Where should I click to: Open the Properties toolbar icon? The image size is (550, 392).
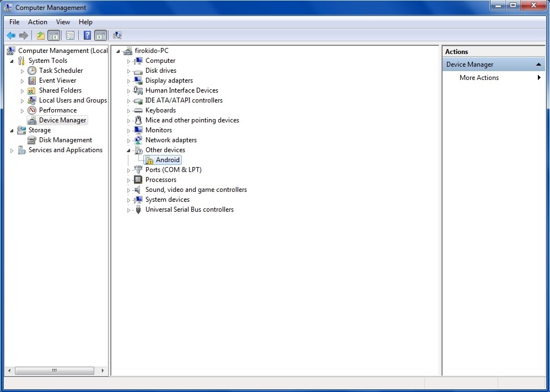[x=70, y=35]
